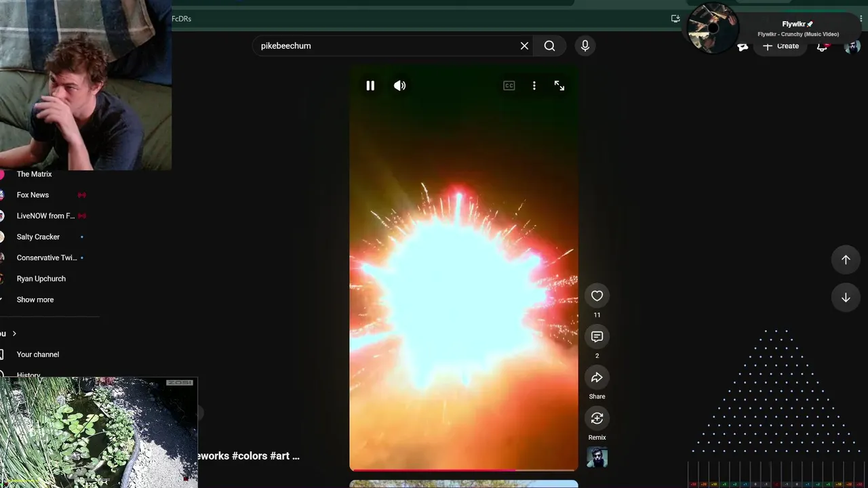Open the Ryan Upchurch channel

click(x=41, y=279)
